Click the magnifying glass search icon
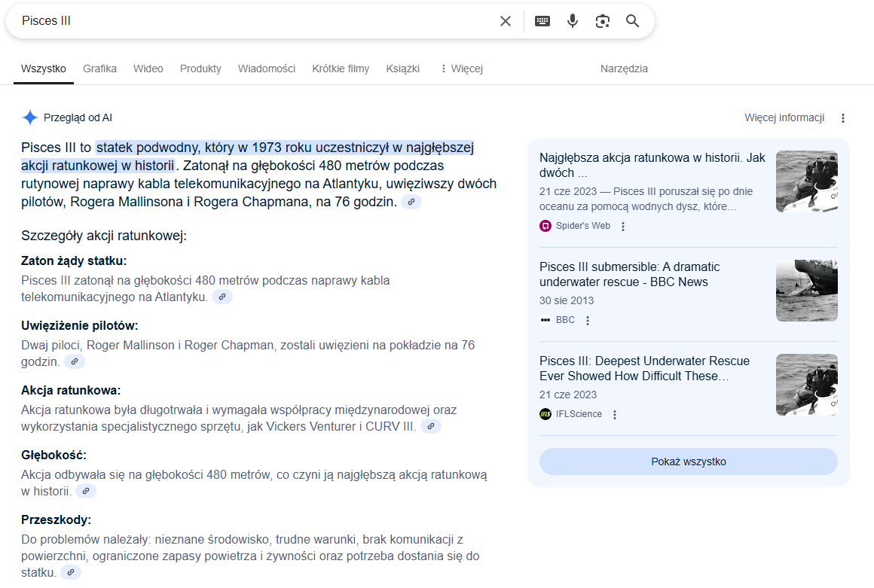This screenshot has height=588, width=874. pyautogui.click(x=633, y=21)
